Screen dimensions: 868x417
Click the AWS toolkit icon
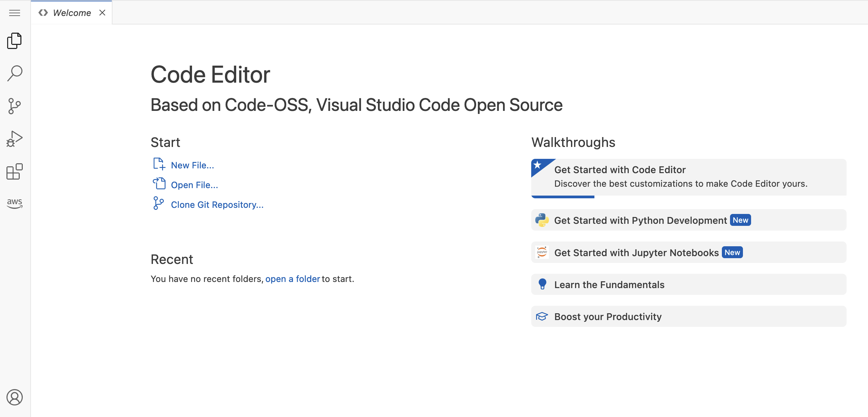click(15, 203)
